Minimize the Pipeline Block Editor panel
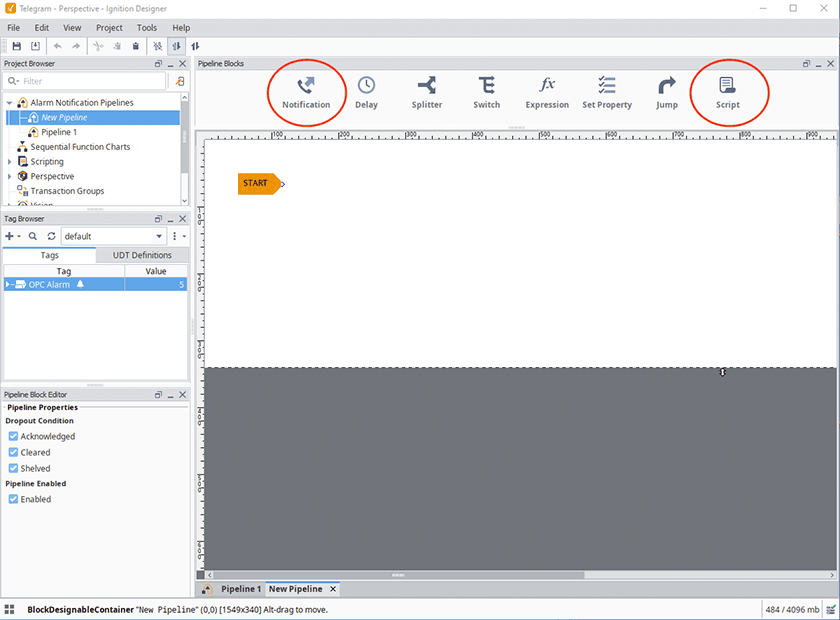840x620 pixels. [x=170, y=395]
